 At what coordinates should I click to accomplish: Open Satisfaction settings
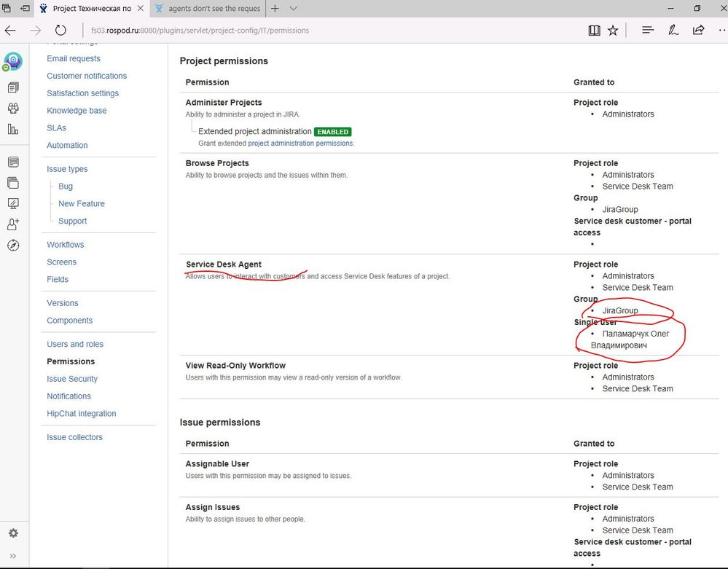[x=82, y=93]
